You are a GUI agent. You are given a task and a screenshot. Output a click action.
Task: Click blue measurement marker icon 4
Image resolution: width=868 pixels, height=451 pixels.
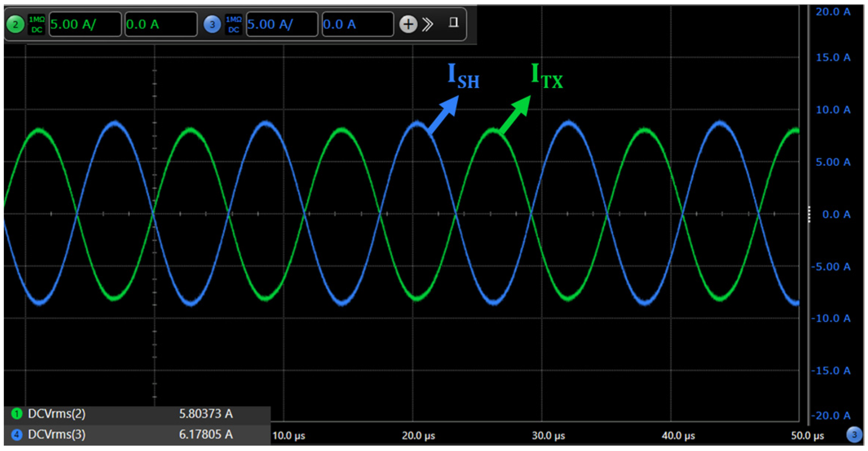click(17, 434)
